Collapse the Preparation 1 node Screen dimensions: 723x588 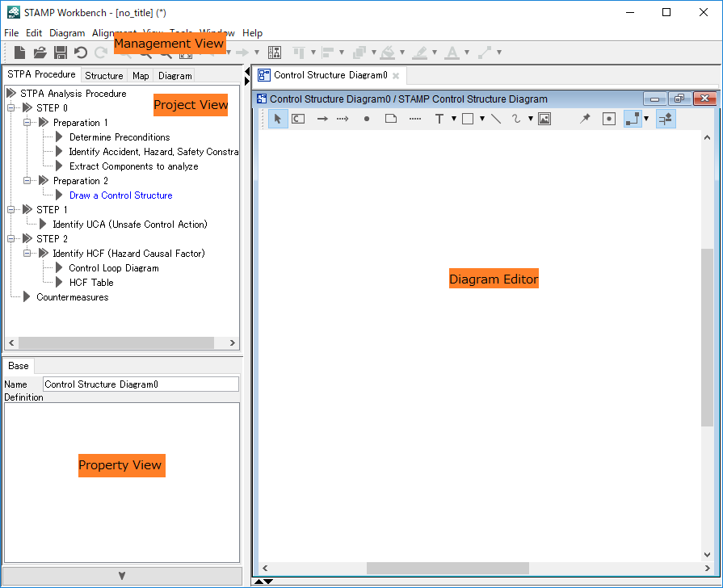click(x=27, y=123)
